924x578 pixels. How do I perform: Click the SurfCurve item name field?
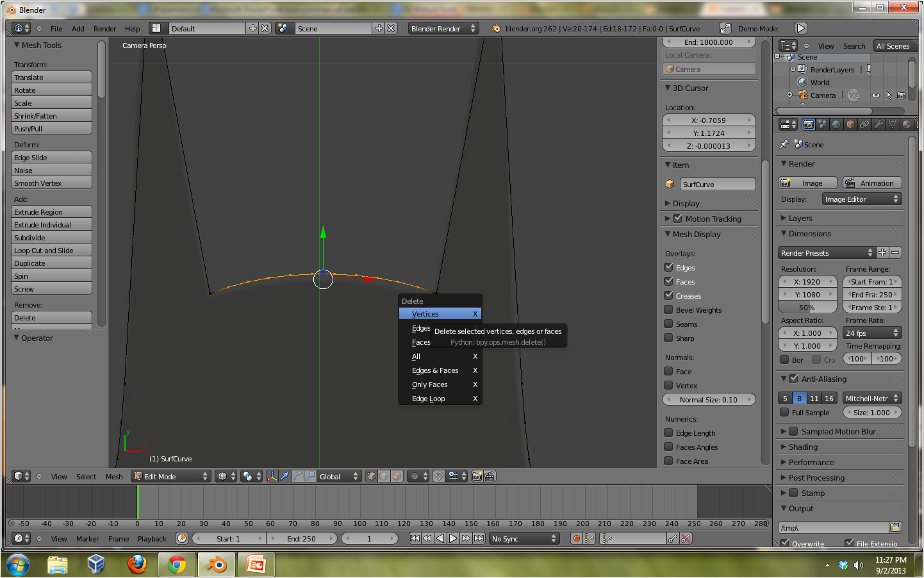717,184
